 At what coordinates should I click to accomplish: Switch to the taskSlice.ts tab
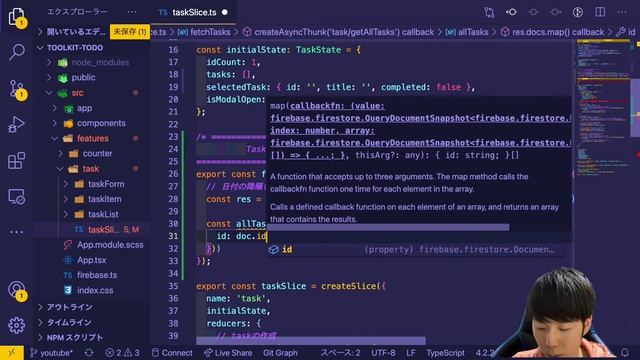194,12
